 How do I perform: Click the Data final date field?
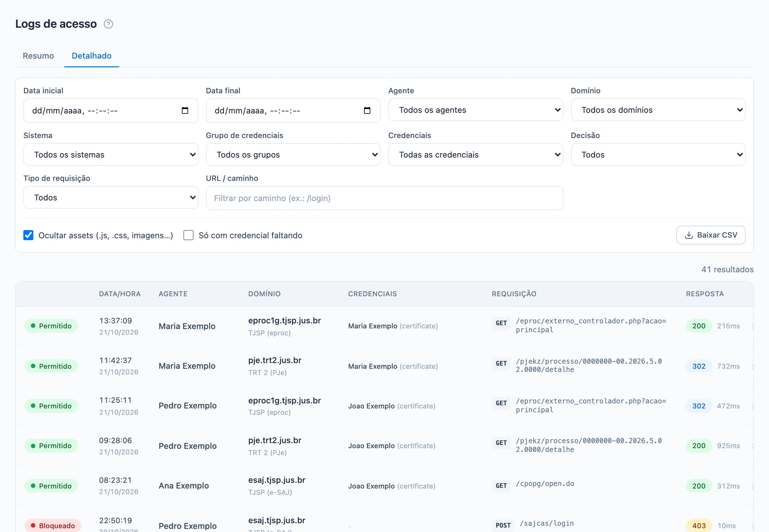pos(293,110)
